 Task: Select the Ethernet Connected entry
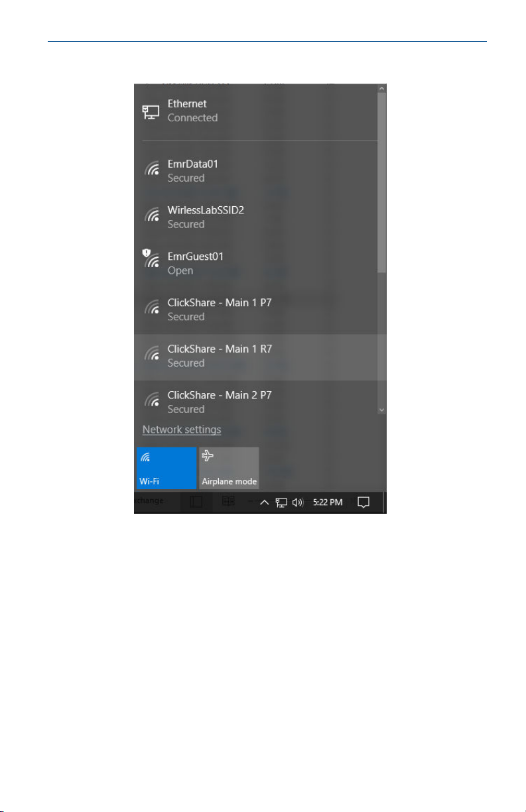click(256, 111)
